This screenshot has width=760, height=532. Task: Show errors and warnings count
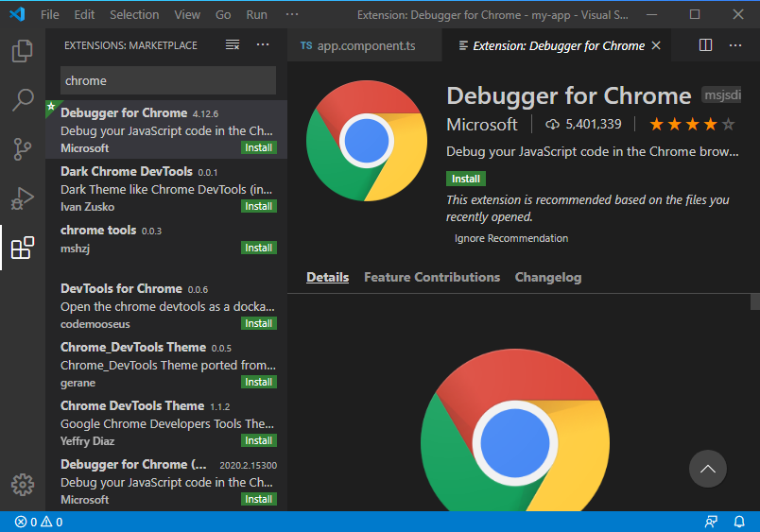tap(39, 522)
